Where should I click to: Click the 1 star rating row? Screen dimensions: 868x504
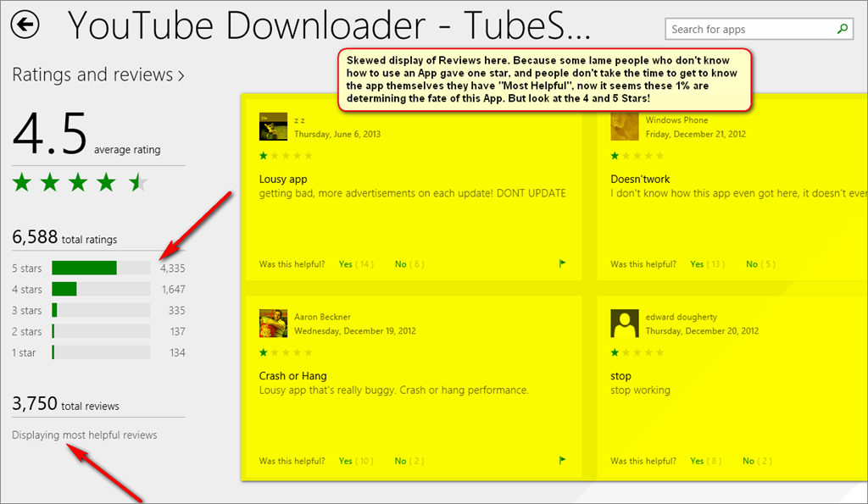[100, 352]
